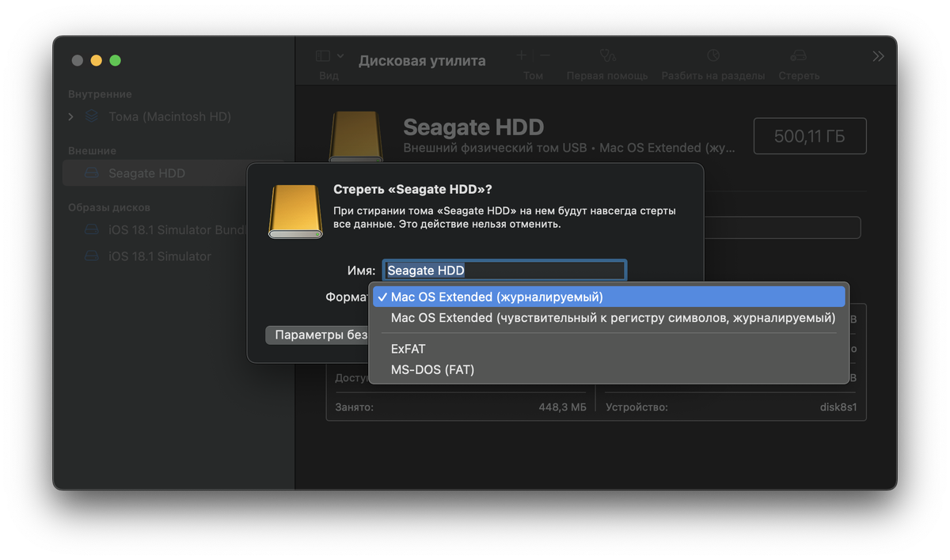Click the Security Options button
Image resolution: width=950 pixels, height=560 pixels.
(x=318, y=335)
